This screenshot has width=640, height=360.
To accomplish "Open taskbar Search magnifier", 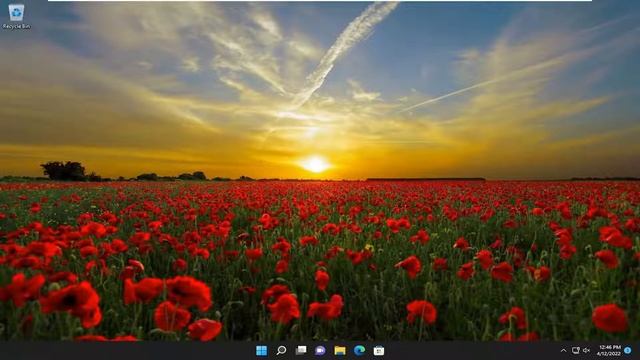I will [281, 351].
